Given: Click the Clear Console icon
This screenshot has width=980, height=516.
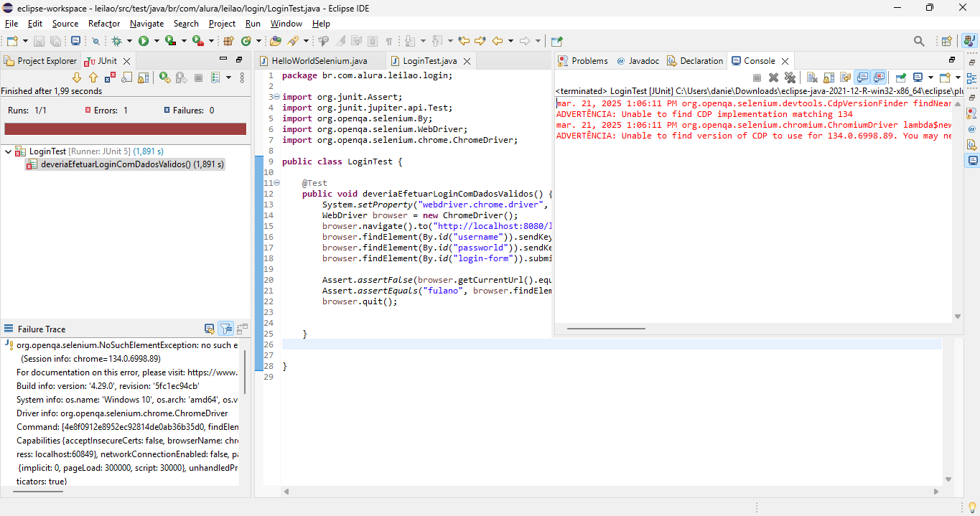Looking at the screenshot, I should point(812,78).
